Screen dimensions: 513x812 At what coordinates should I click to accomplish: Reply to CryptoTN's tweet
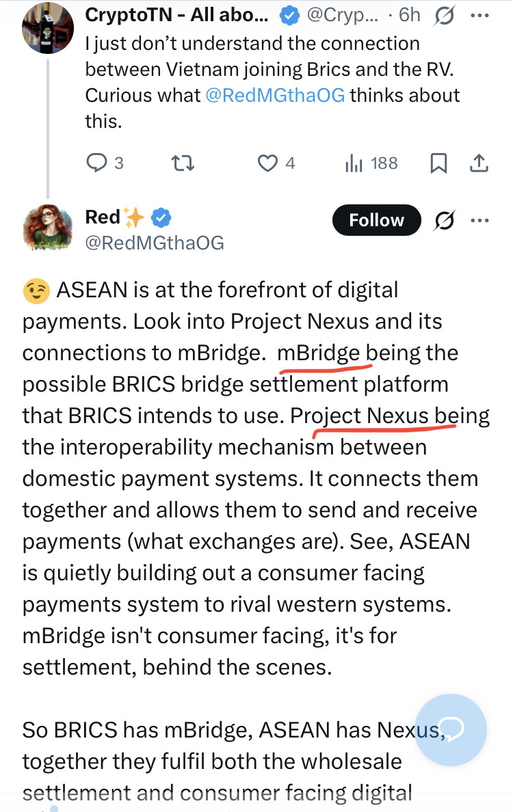tap(95, 163)
